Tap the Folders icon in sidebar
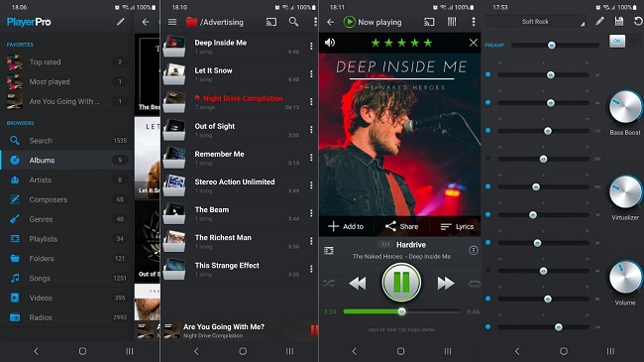Image resolution: width=644 pixels, height=362 pixels. coord(15,258)
